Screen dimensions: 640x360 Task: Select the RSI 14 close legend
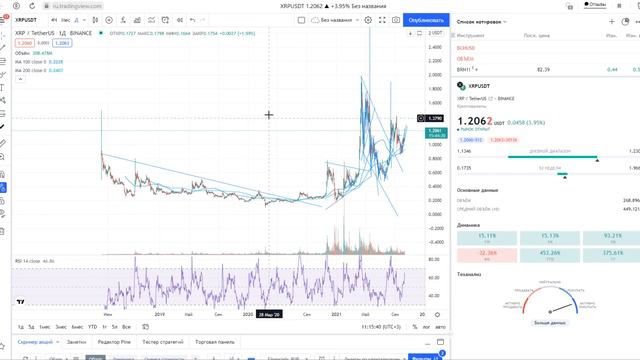35,261
